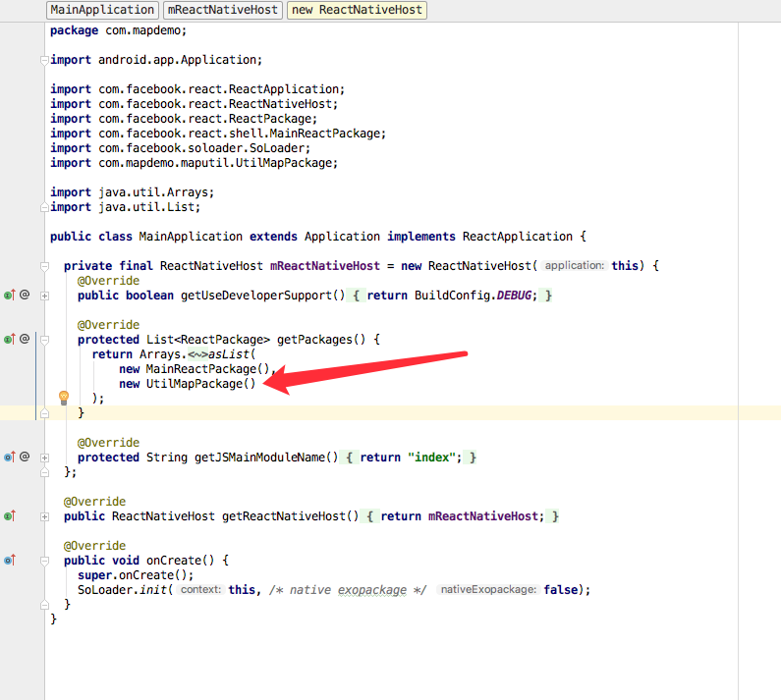Expand the folded getReactNativeHost method
781x700 pixels.
click(x=44, y=516)
